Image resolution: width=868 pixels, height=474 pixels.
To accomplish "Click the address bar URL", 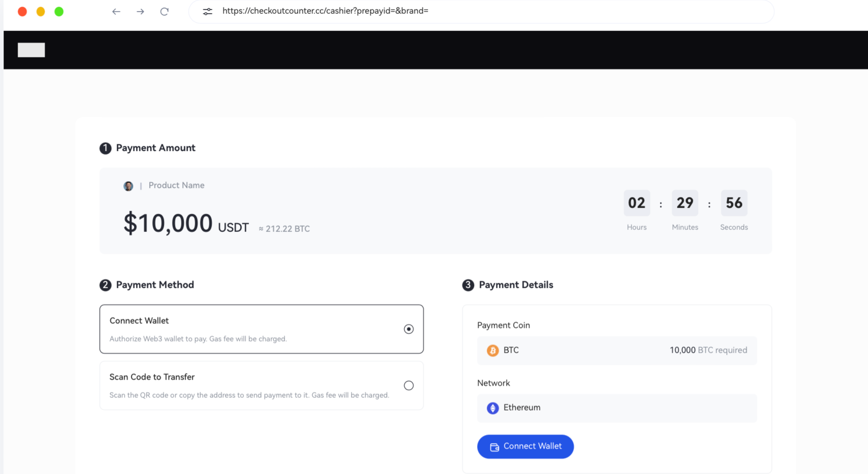I will pos(325,11).
